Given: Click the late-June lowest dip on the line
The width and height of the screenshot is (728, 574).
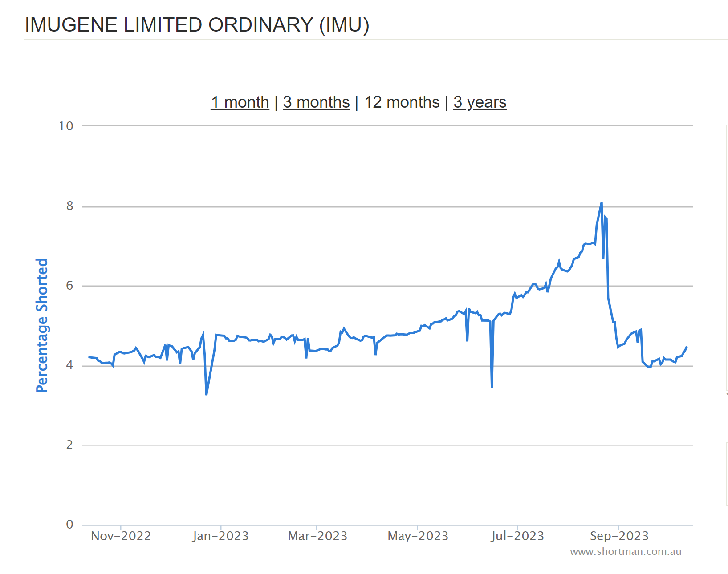Looking at the screenshot, I should coord(492,388).
